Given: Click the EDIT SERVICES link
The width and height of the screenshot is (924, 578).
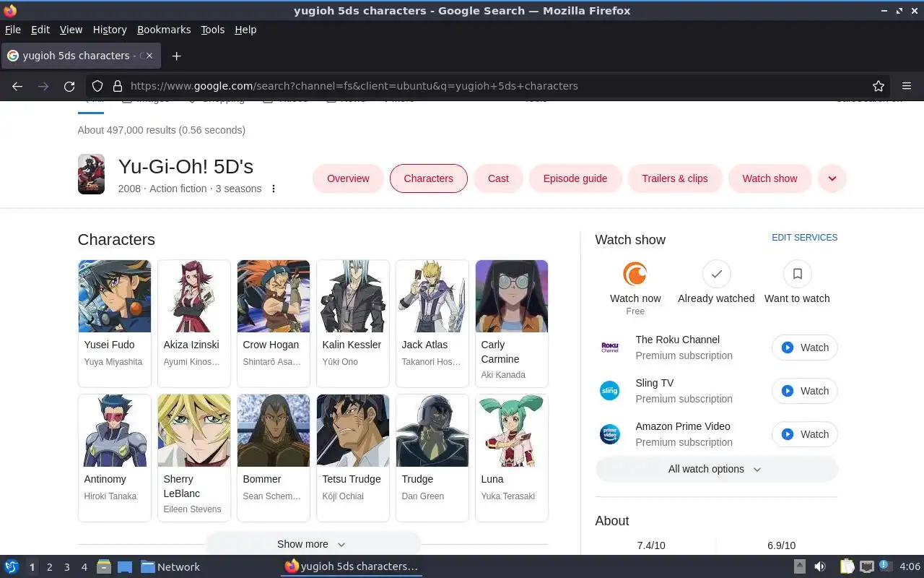Looking at the screenshot, I should coord(805,238).
